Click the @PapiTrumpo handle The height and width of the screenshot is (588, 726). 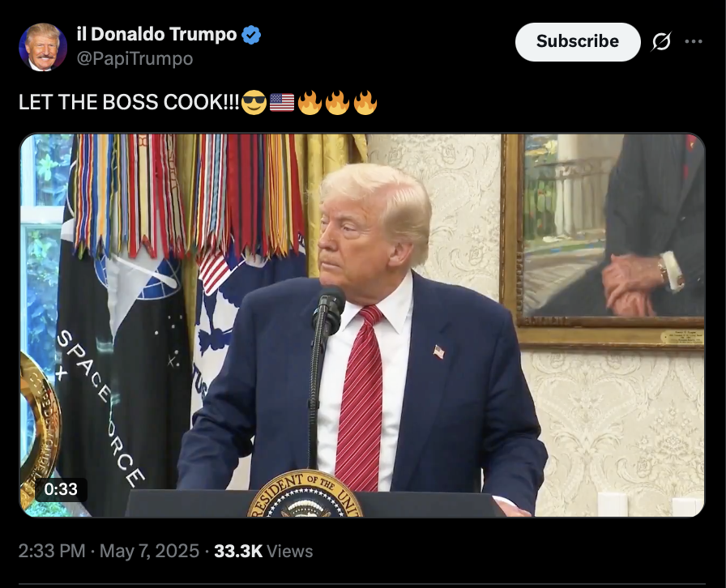point(135,59)
